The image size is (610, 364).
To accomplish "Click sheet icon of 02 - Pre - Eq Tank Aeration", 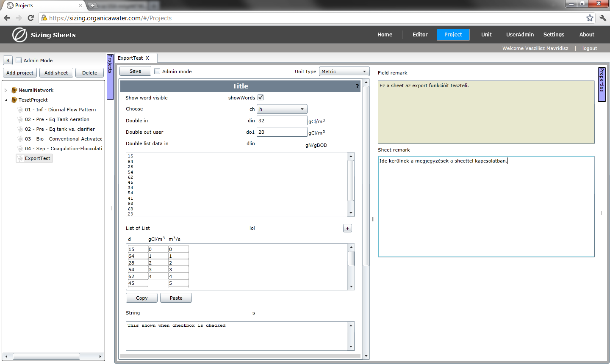I will click(x=20, y=119).
